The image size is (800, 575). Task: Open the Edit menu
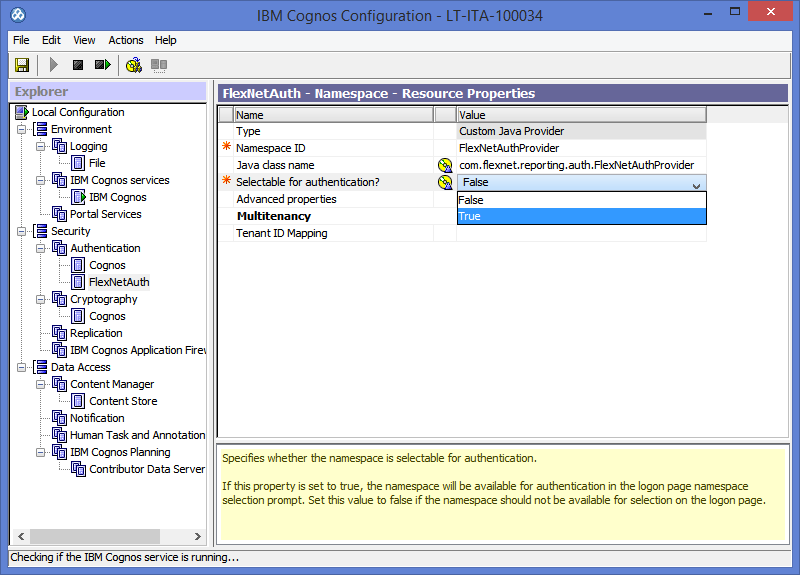tap(51, 40)
